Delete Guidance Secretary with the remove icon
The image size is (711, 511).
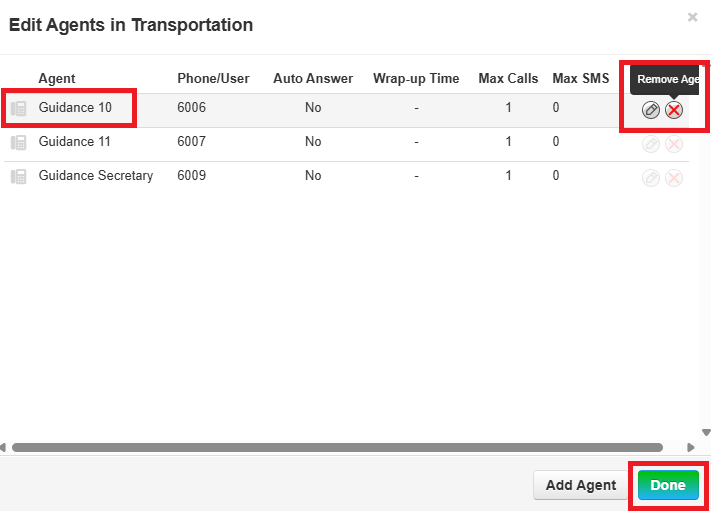674,178
